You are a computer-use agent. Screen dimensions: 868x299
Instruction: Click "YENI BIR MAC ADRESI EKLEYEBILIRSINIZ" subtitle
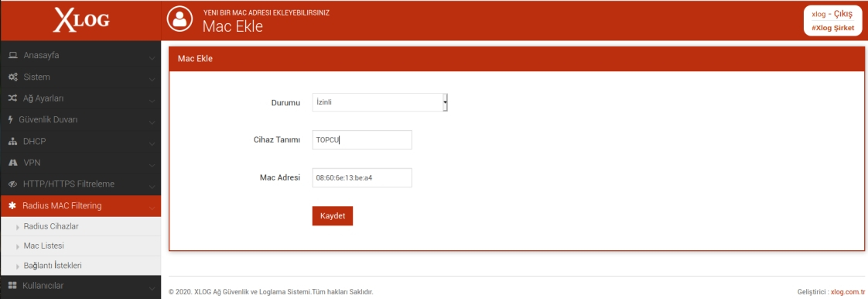click(267, 12)
